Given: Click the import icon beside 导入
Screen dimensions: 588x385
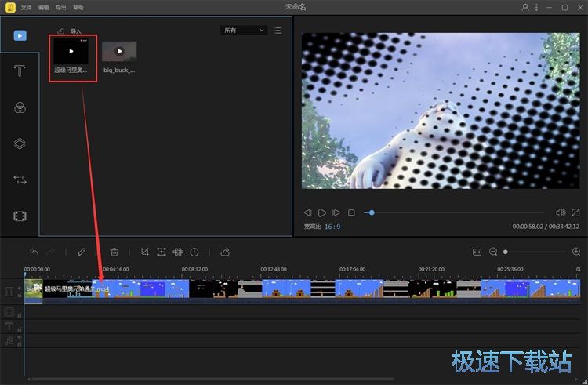Looking at the screenshot, I should 61,31.
